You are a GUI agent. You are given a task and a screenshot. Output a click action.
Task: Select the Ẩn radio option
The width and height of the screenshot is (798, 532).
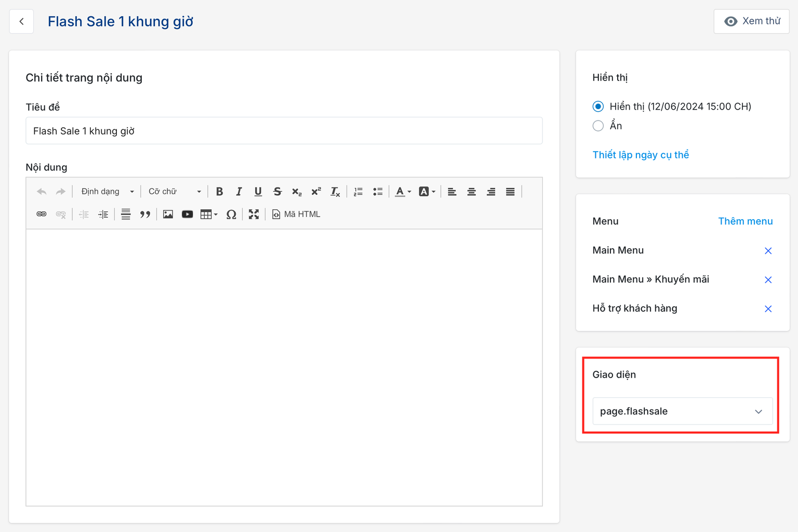pos(598,126)
